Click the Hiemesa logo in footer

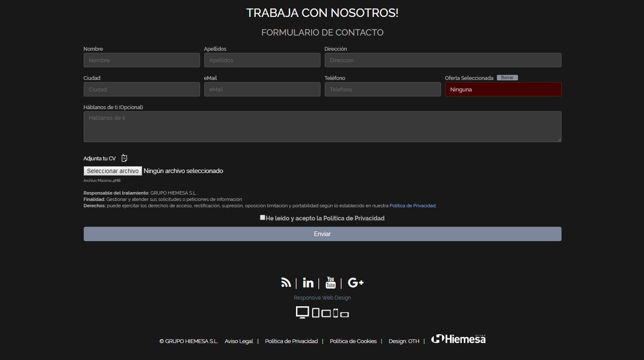click(458, 339)
